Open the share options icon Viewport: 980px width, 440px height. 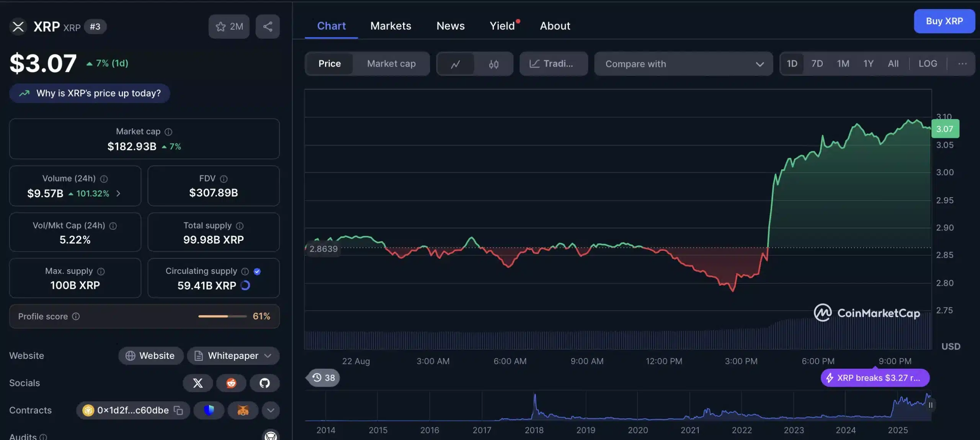267,26
